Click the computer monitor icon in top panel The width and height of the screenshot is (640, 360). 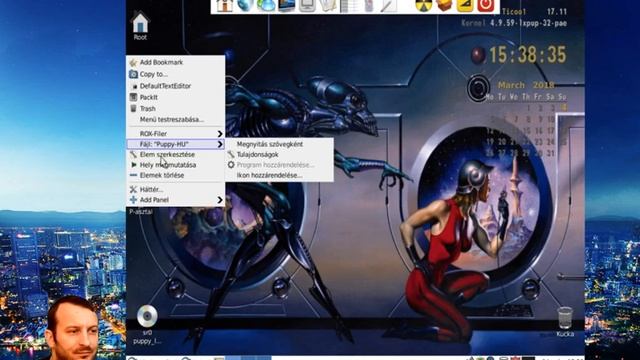(287, 6)
